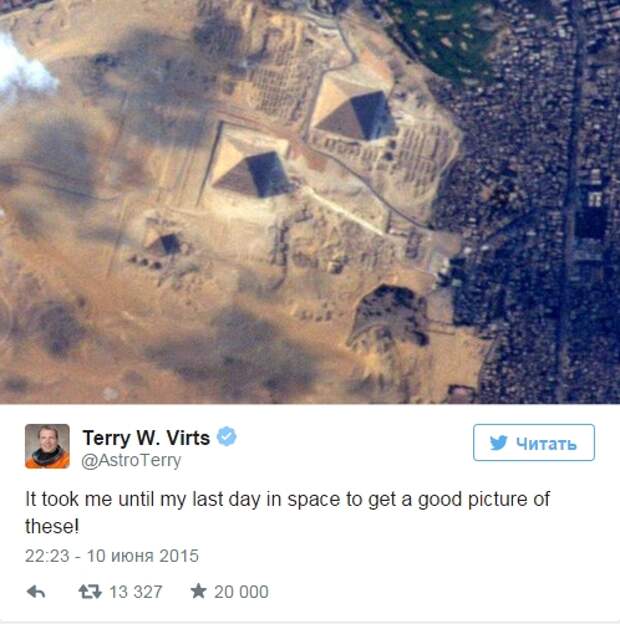Viewport: 620px width, 624px height.
Task: Click the blue verified badge
Action: point(226,437)
